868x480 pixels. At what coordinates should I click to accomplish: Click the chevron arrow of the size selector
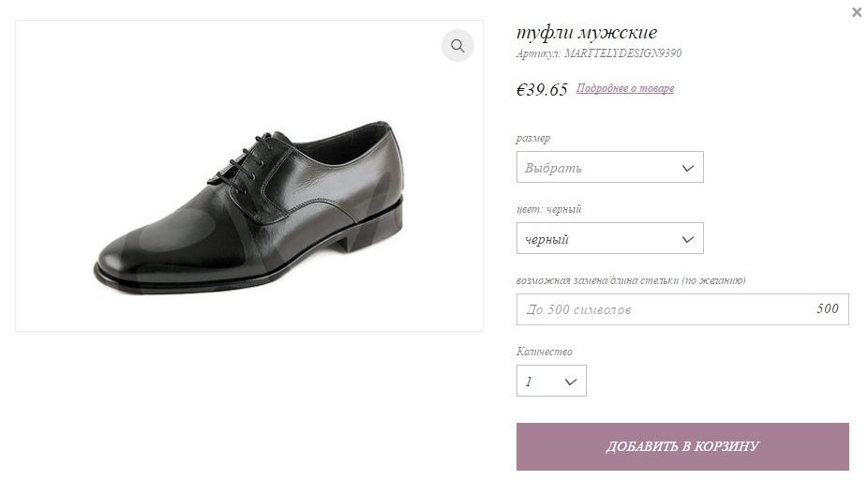pyautogui.click(x=687, y=168)
